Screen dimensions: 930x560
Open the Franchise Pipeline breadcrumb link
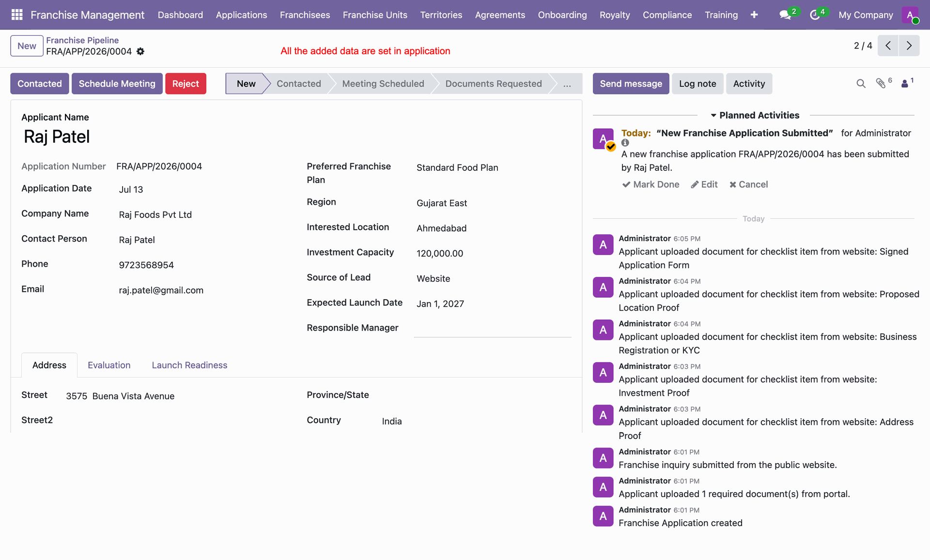(82, 40)
